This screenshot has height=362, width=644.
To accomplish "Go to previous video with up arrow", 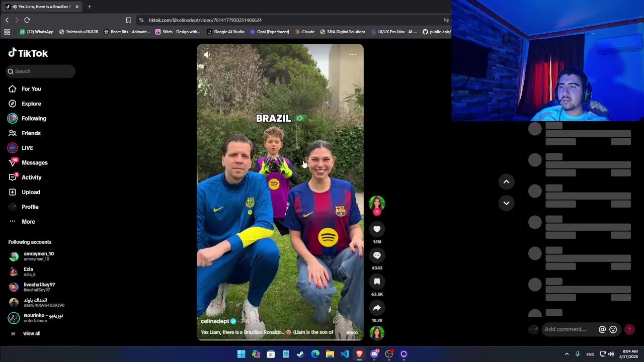I will [x=507, y=182].
